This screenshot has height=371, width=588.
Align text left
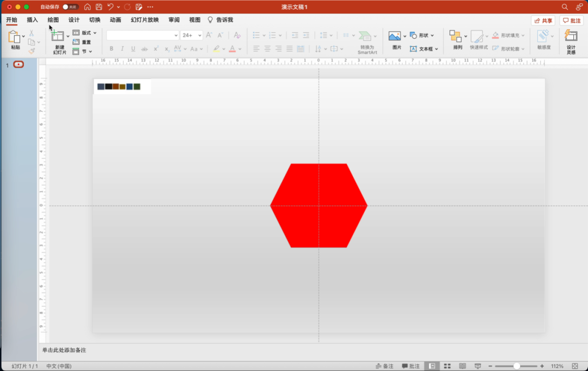pyautogui.click(x=256, y=49)
